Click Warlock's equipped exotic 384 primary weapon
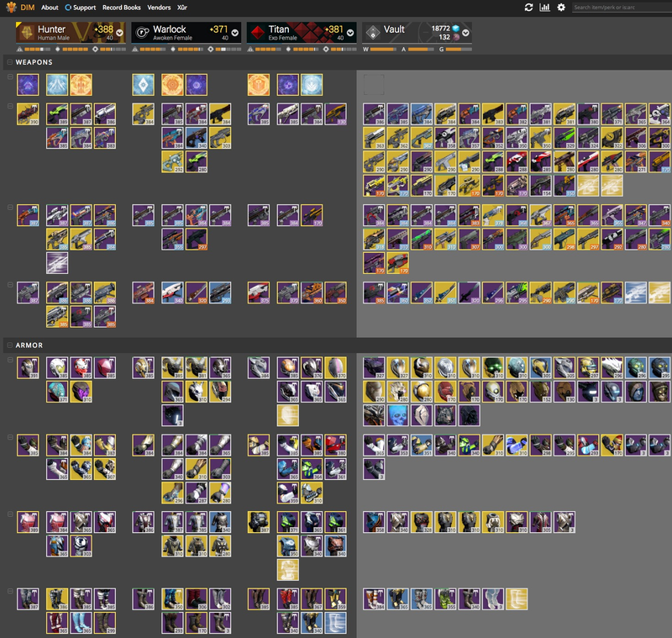672x638 pixels. click(x=143, y=114)
